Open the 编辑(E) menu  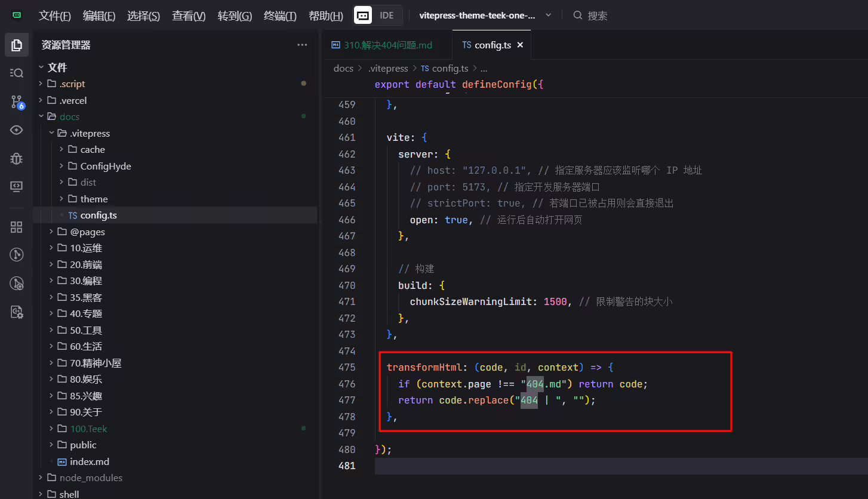(99, 16)
